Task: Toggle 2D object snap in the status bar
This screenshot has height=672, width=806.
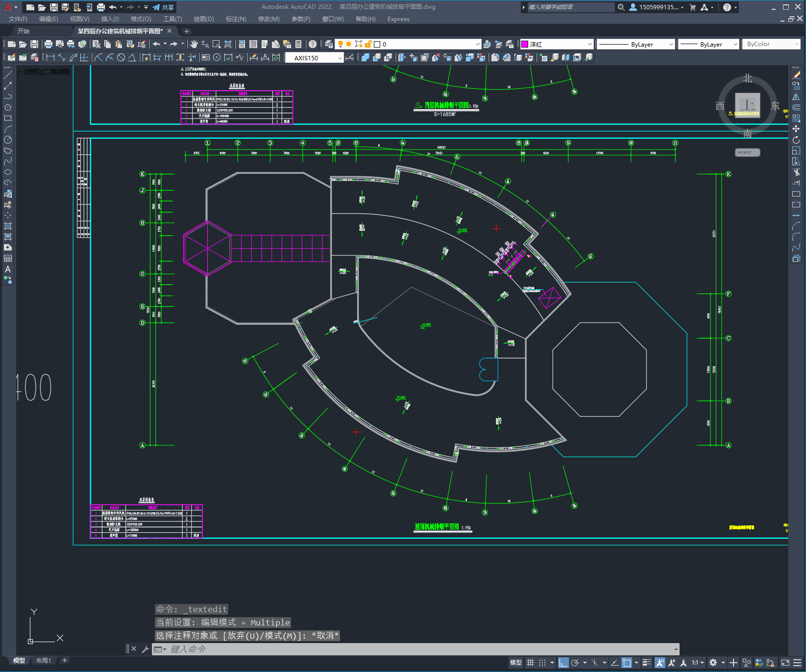Action: tap(627, 663)
